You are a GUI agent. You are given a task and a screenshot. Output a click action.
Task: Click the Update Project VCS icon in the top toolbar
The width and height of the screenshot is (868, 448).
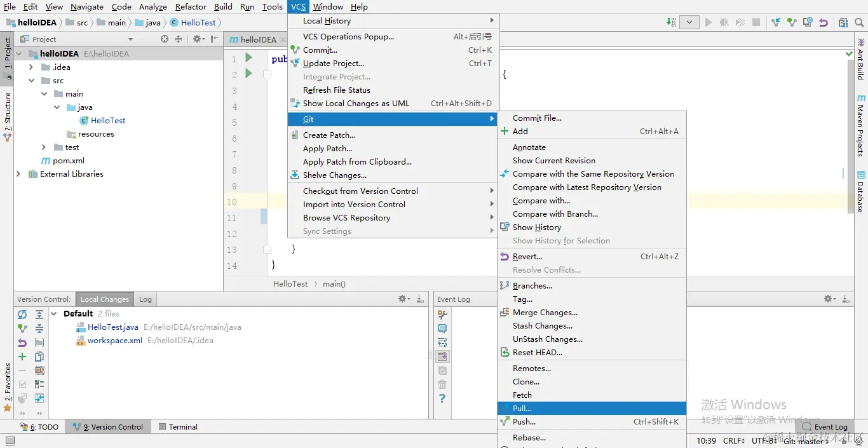pyautogui.click(x=776, y=22)
